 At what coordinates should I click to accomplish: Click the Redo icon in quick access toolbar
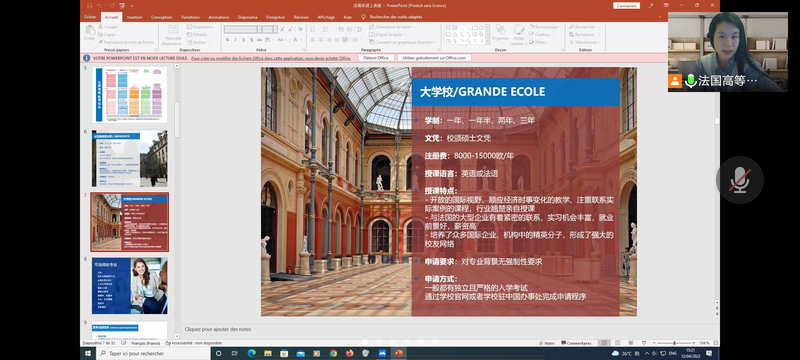(x=113, y=6)
